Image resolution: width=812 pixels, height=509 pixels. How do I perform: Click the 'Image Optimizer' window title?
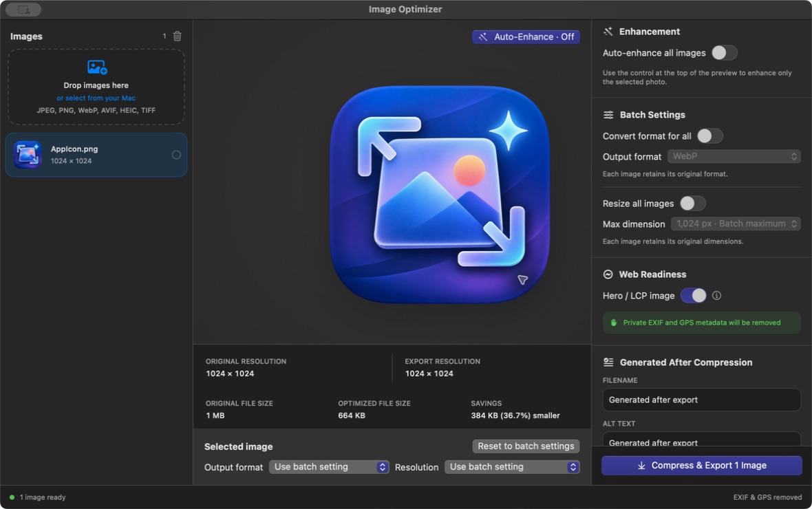coord(405,10)
